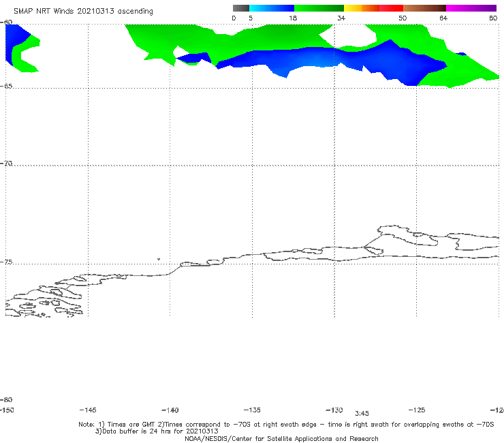Click the latitude label '-80'
This screenshot has height=443, width=504.
(x=6, y=399)
